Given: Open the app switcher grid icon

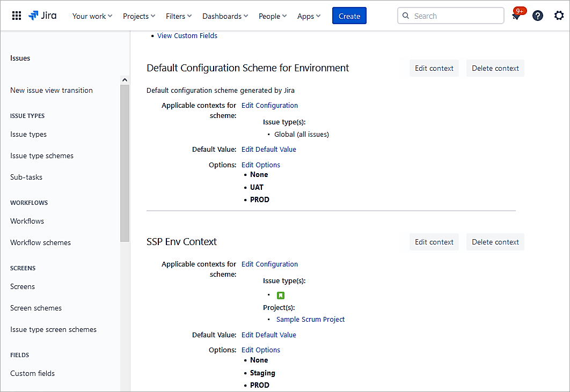Looking at the screenshot, I should click(17, 16).
